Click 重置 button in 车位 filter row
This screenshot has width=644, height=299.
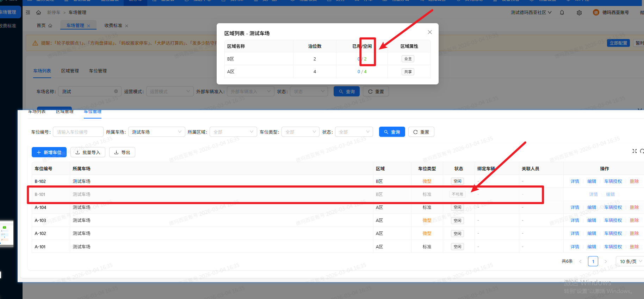coord(421,132)
